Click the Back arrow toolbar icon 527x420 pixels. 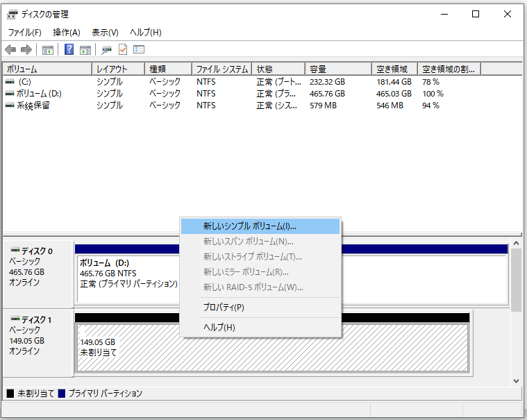coord(10,50)
